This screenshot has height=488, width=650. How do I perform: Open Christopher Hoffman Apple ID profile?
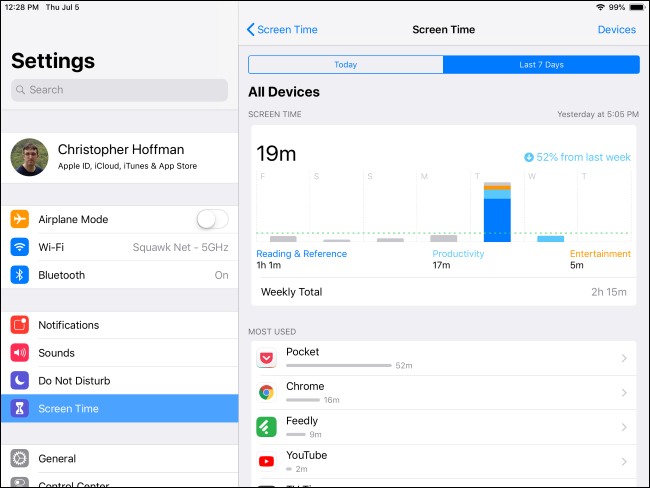pos(119,156)
